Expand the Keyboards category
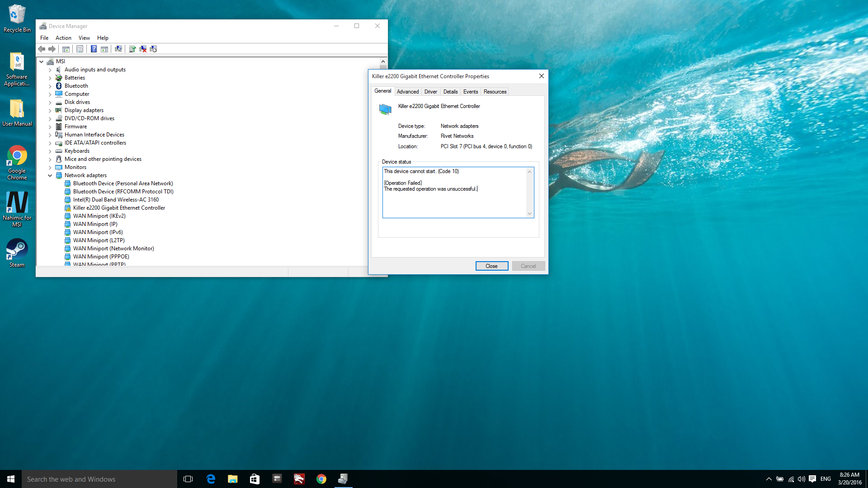 click(50, 151)
